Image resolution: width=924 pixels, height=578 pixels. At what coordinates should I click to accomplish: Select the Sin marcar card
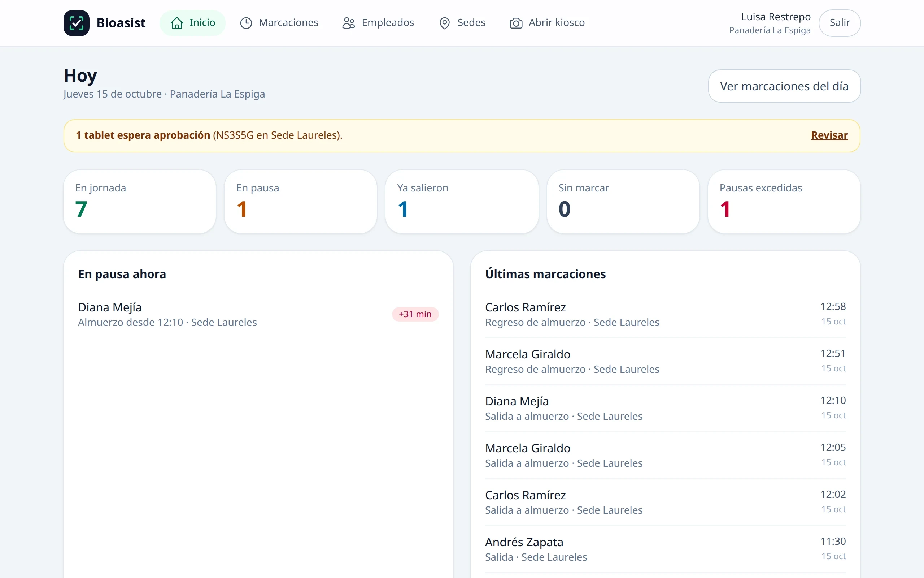click(x=623, y=202)
